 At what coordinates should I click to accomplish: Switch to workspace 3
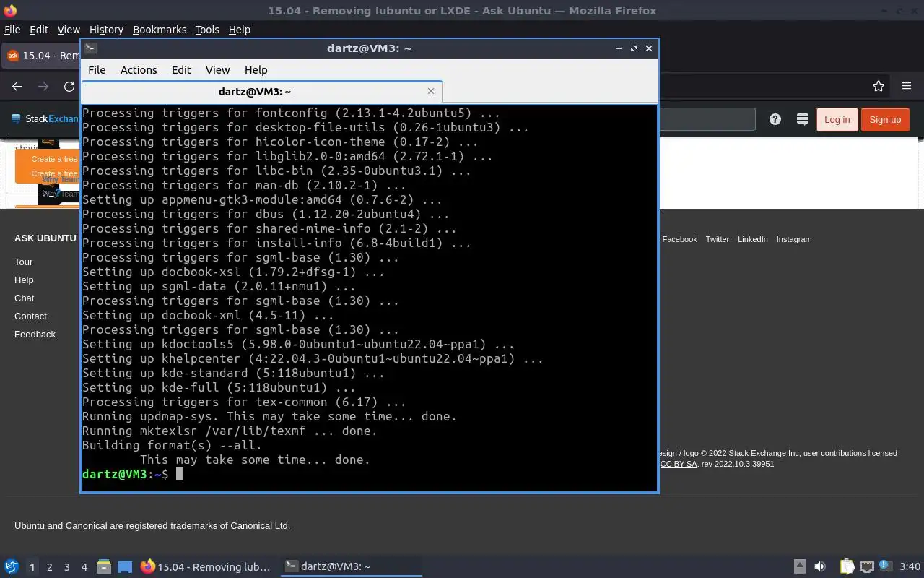(x=66, y=567)
